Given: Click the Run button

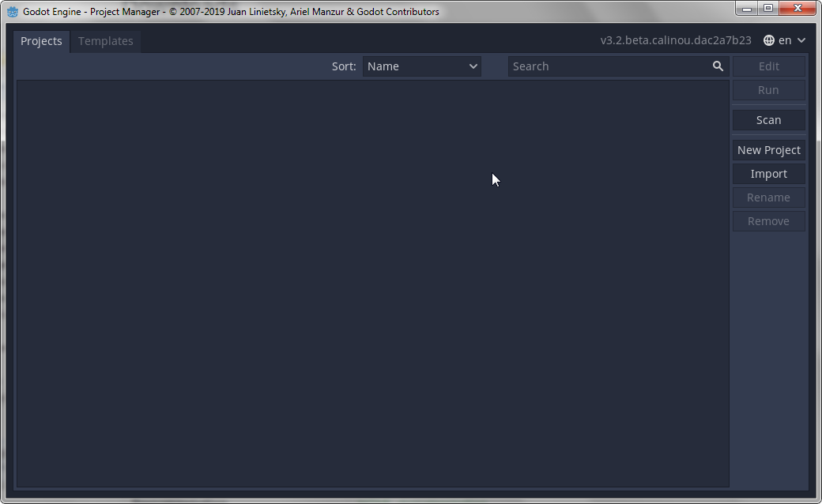Looking at the screenshot, I should [768, 90].
